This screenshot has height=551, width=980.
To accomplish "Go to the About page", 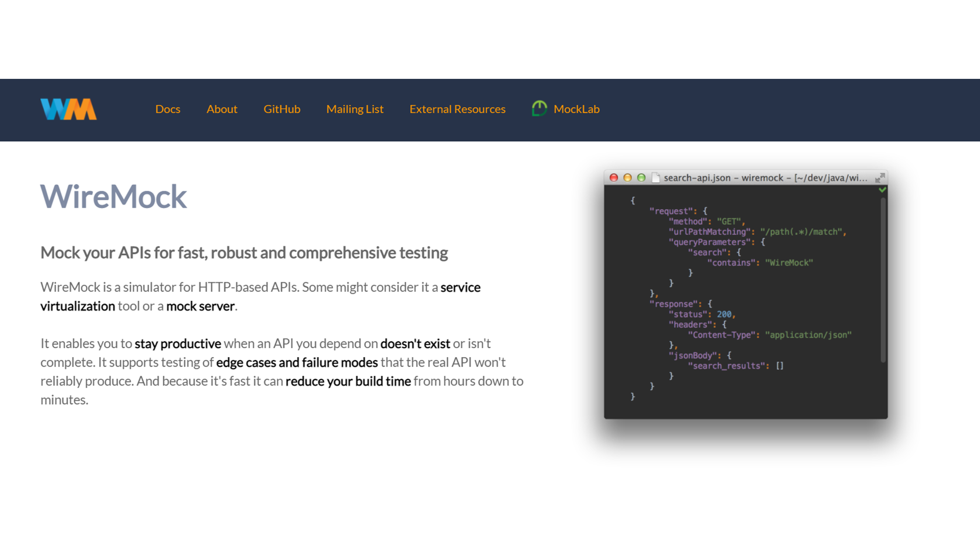I will coord(221,109).
